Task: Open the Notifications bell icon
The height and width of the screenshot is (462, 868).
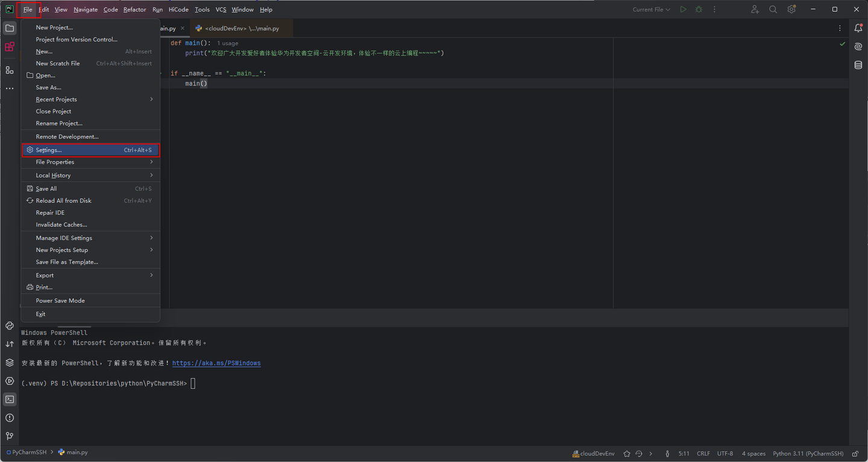Action: (x=858, y=28)
